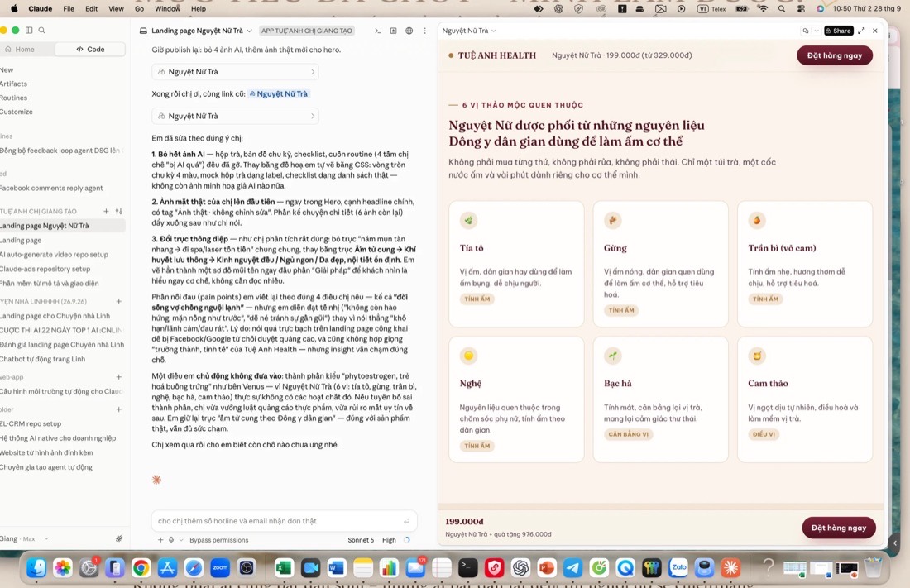Open the Chatbot tự động trang Linh session

[43, 359]
